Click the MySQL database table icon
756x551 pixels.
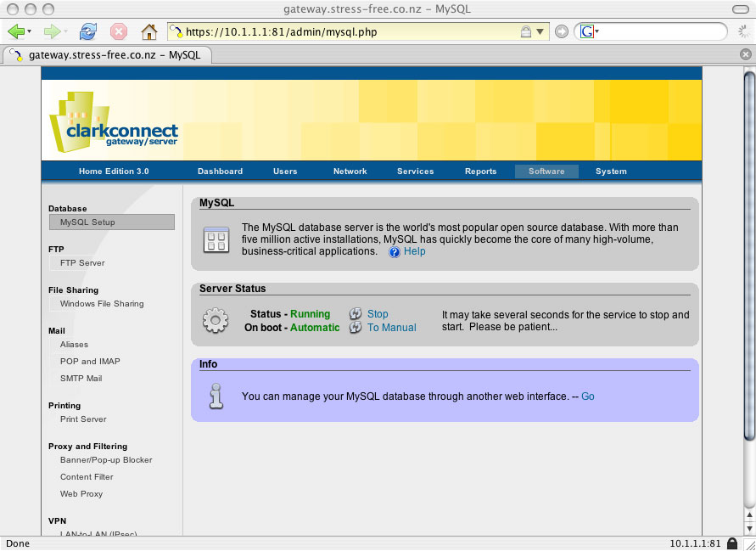point(216,239)
